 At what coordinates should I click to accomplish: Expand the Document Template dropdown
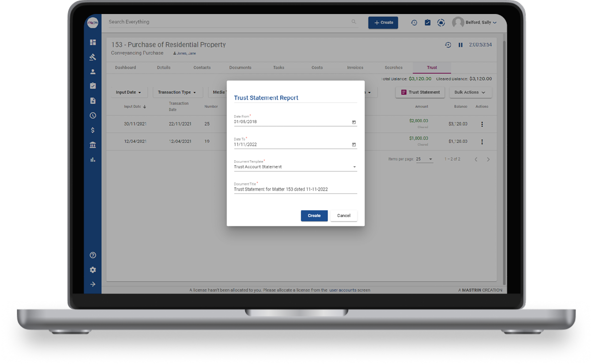354,167
